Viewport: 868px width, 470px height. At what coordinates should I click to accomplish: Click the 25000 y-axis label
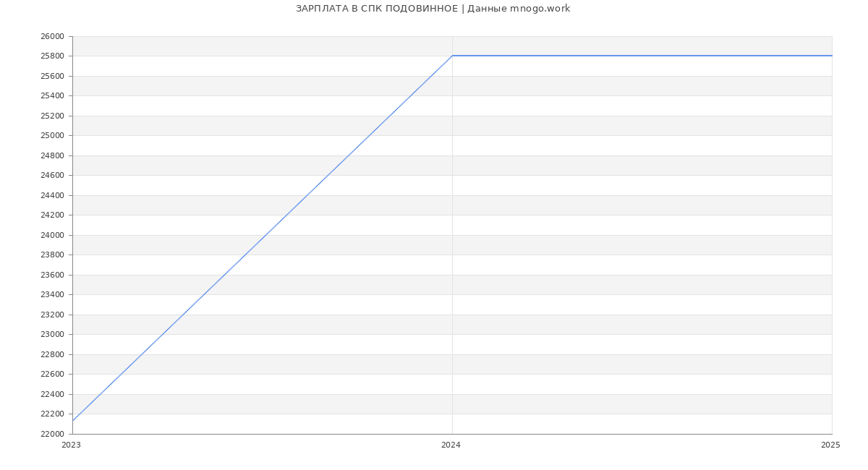click(52, 136)
